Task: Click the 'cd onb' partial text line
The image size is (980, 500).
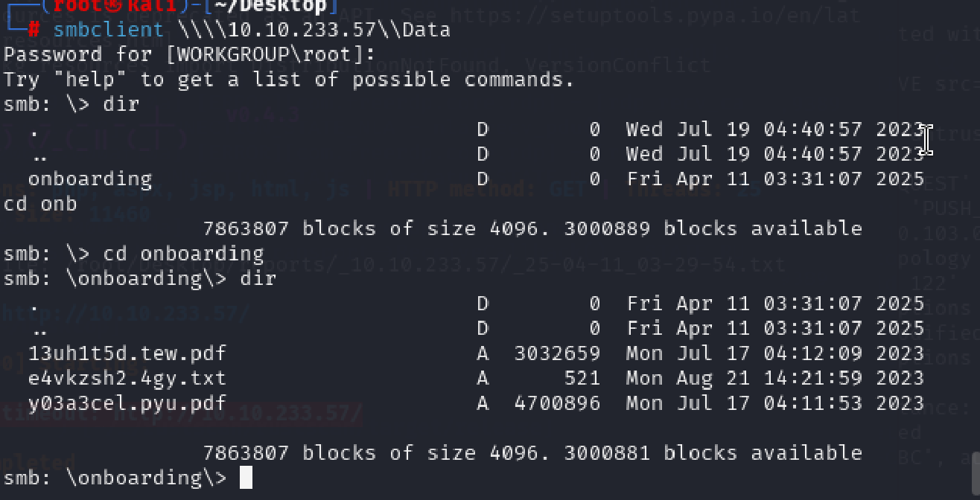Action: click(40, 204)
